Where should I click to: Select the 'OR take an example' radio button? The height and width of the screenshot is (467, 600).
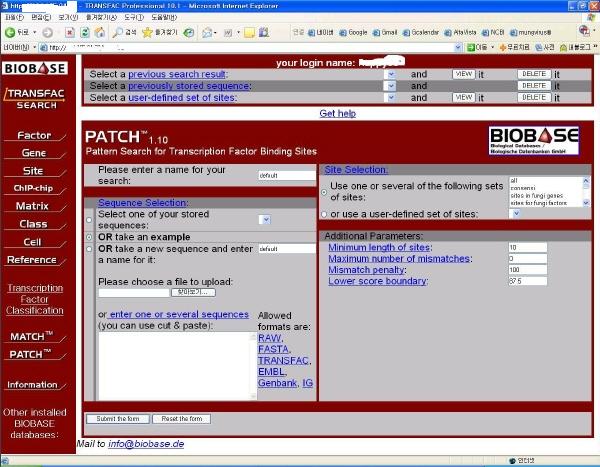(89, 237)
